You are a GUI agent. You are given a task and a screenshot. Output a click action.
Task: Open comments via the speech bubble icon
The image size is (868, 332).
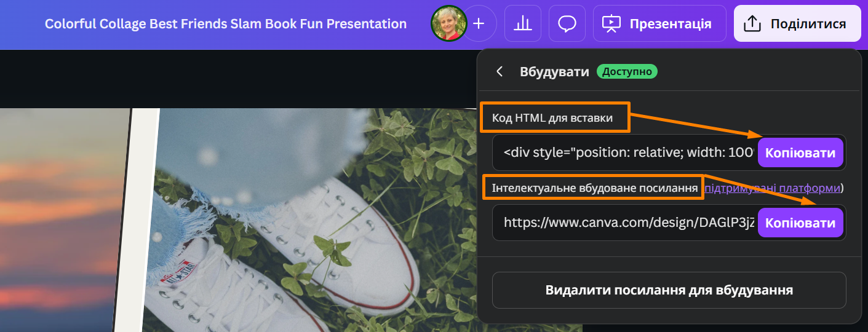click(x=567, y=24)
